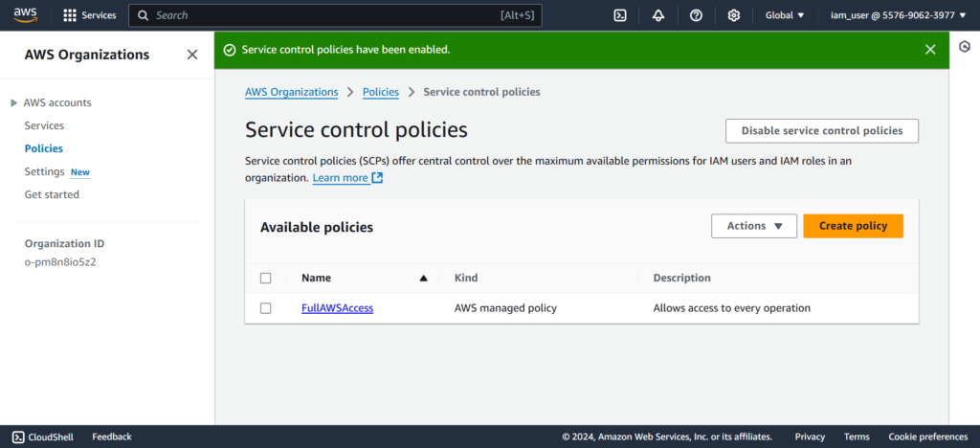Select all policies with header checkbox
Viewport: 980px width, 448px height.
[266, 279]
